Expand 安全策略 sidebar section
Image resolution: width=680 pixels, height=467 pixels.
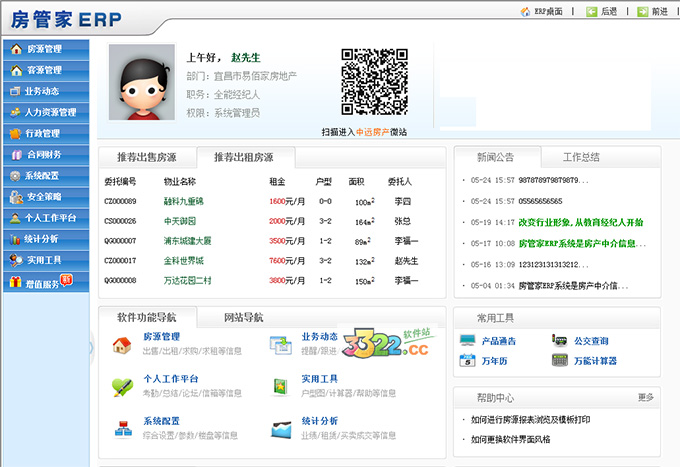[x=43, y=196]
